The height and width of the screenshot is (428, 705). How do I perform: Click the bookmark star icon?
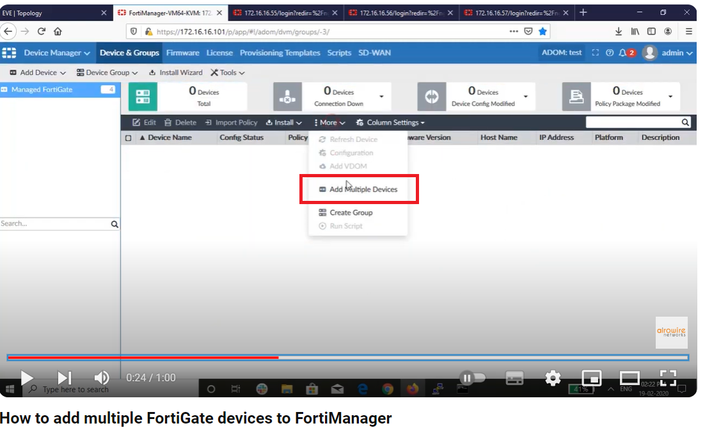[543, 31]
